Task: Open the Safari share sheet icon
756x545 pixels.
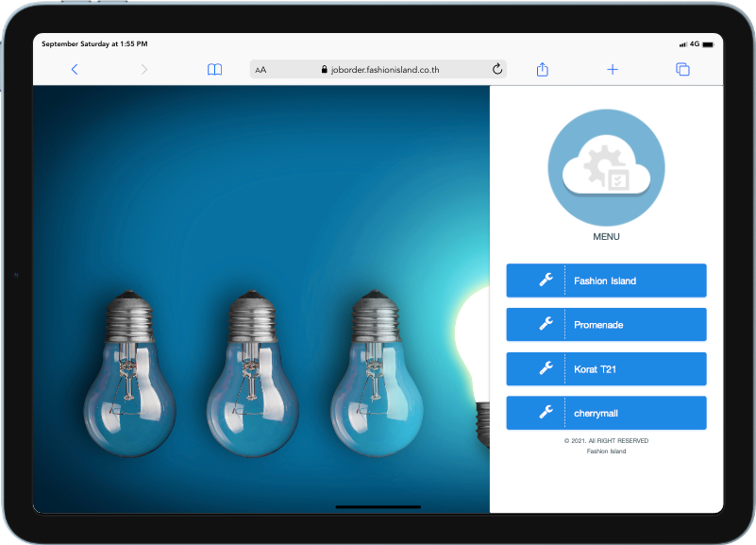Action: click(x=543, y=69)
